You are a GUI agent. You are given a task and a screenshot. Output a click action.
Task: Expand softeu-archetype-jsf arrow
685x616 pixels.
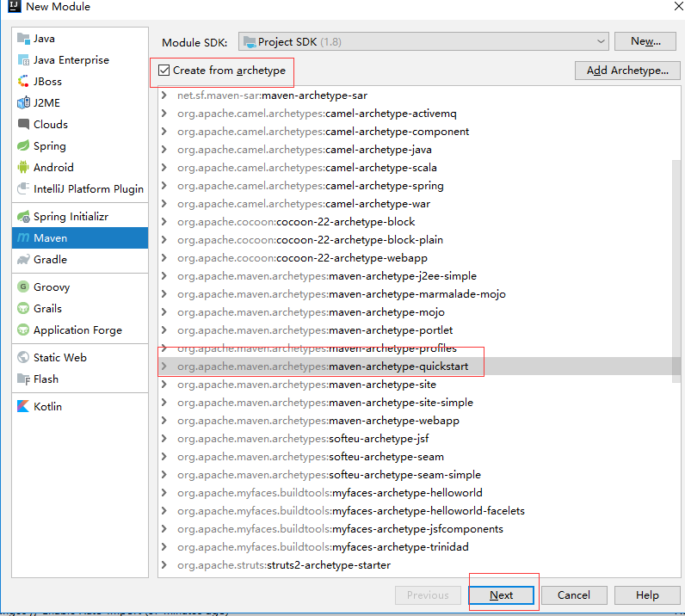(x=164, y=438)
